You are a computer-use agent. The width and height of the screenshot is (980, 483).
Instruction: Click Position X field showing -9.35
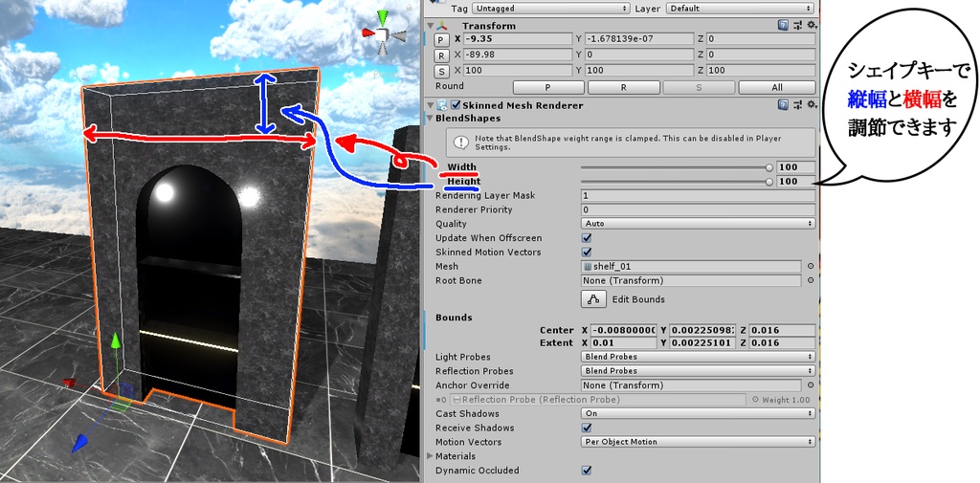click(x=518, y=39)
